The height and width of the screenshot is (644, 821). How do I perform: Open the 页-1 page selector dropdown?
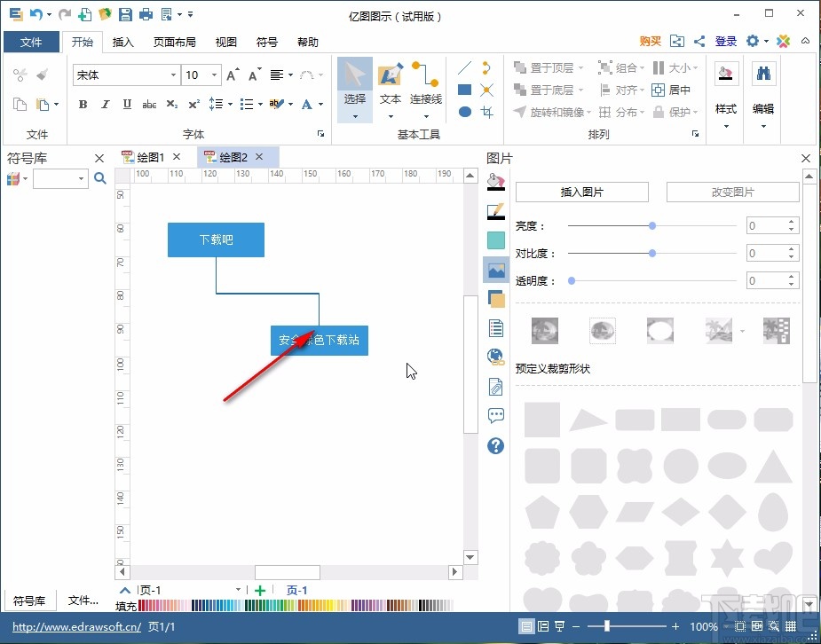point(238,590)
